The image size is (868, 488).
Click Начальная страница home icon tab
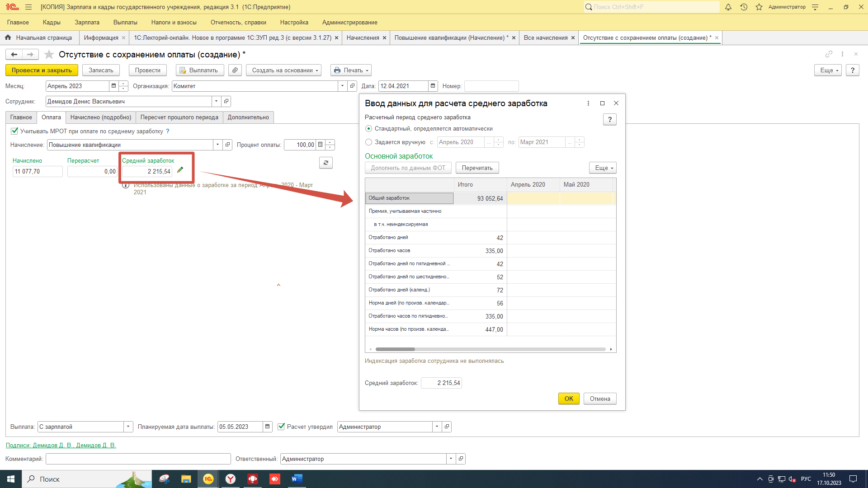click(x=8, y=38)
